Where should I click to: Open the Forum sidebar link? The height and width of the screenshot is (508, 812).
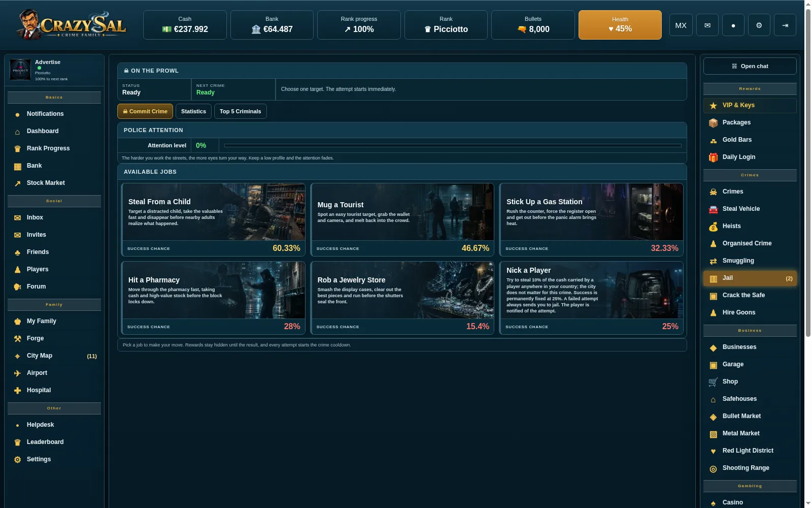(x=54, y=287)
